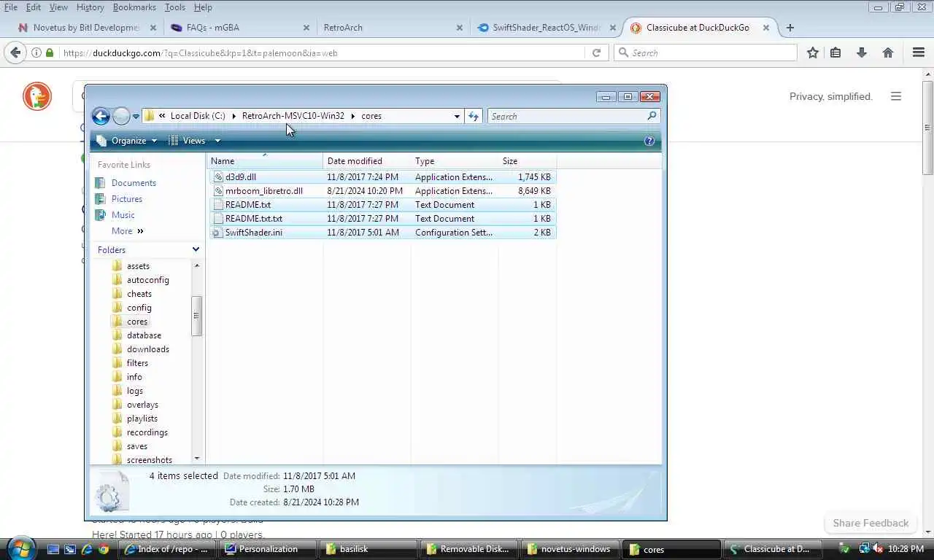Select the autoconfig folder in tree
934x560 pixels.
pos(147,280)
